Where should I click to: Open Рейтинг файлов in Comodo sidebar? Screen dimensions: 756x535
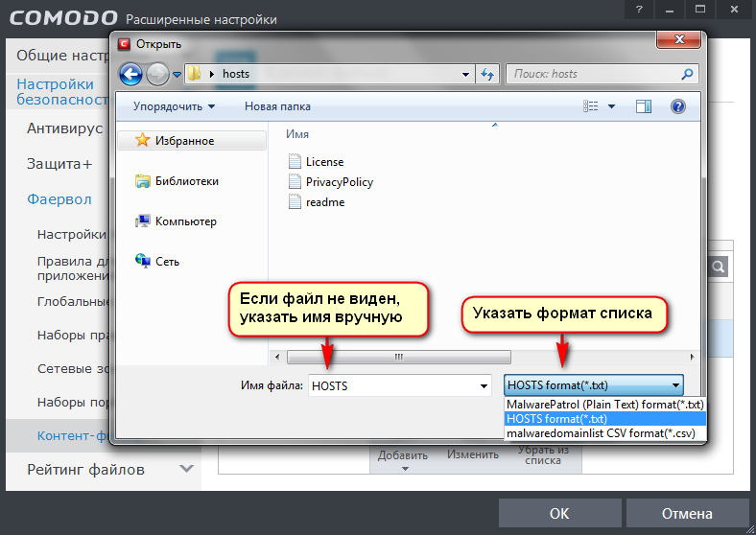coord(85,470)
